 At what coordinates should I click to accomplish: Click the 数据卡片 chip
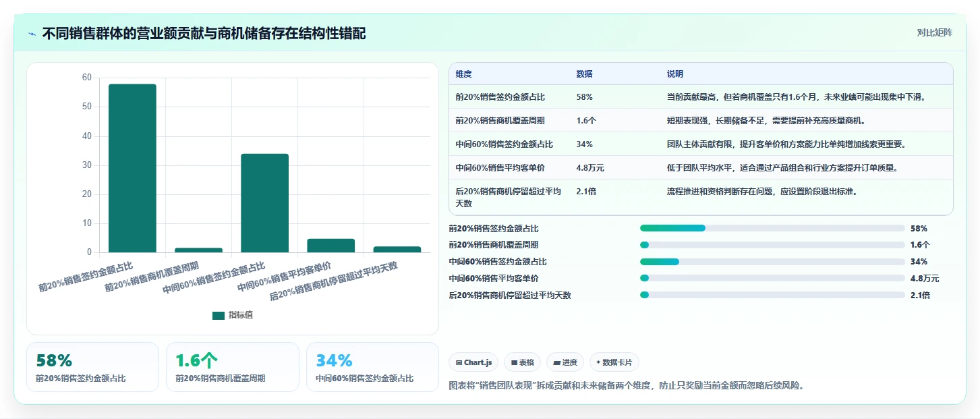[614, 362]
